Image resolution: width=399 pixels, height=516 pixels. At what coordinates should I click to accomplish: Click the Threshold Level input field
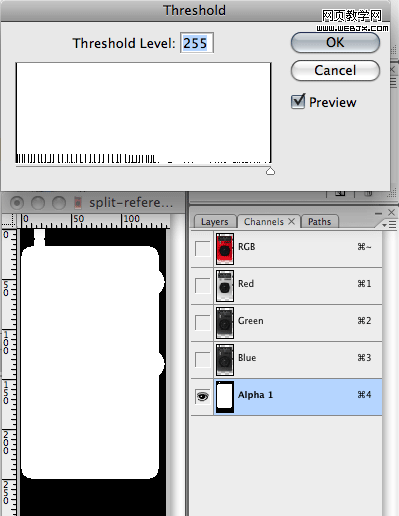[x=197, y=43]
